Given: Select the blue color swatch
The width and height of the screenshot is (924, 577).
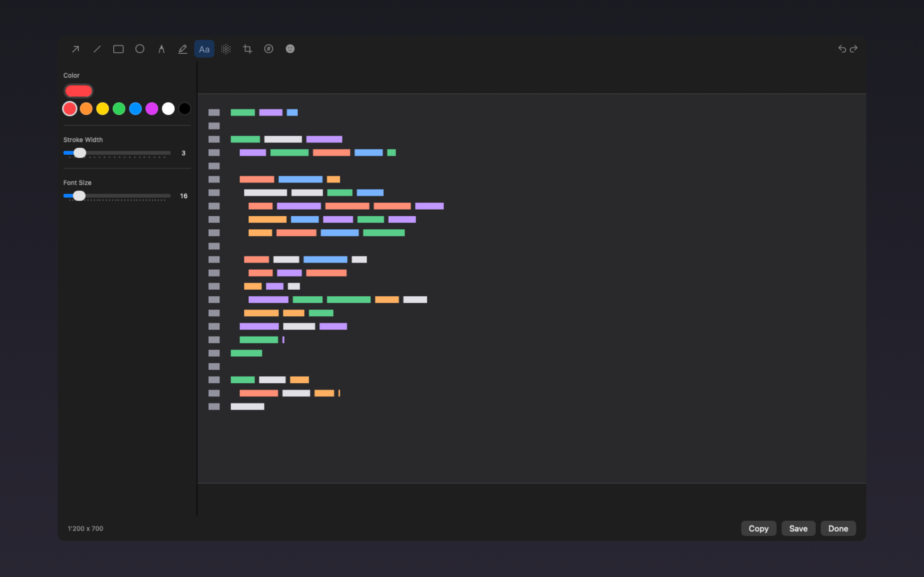Looking at the screenshot, I should tap(136, 109).
